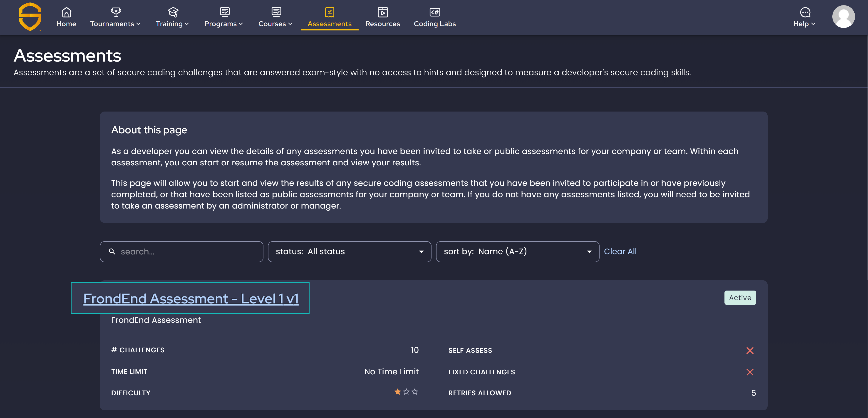Open the sort by Name (A-Z) dropdown

click(517, 251)
